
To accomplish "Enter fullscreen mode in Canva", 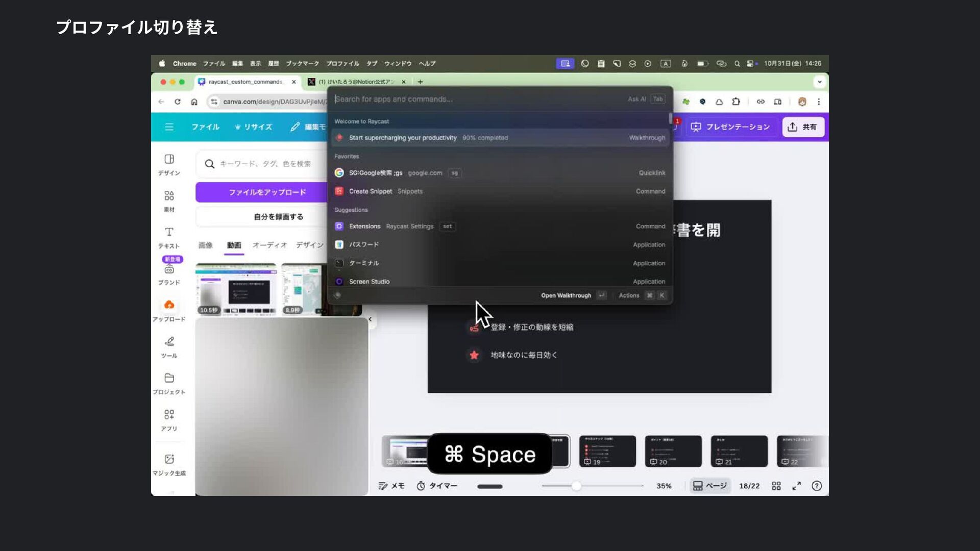I will (x=797, y=486).
